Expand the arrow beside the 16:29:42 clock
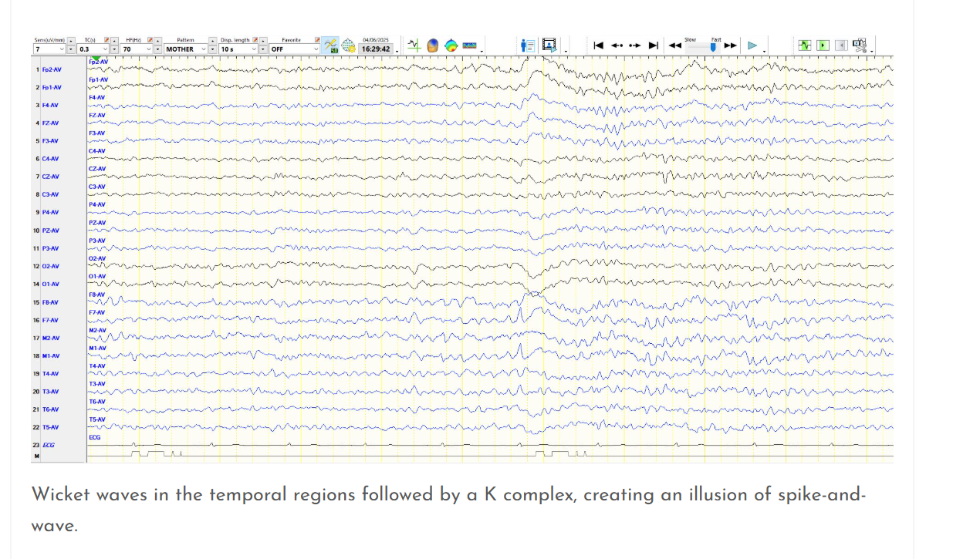The image size is (980, 559). click(x=397, y=52)
